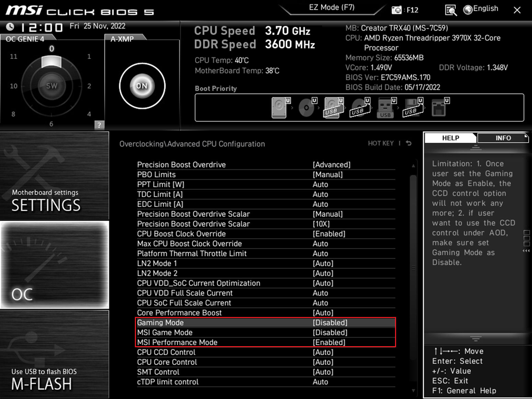Click the 12:00 system time
Viewport: 532px width, 399px height.
(42, 27)
